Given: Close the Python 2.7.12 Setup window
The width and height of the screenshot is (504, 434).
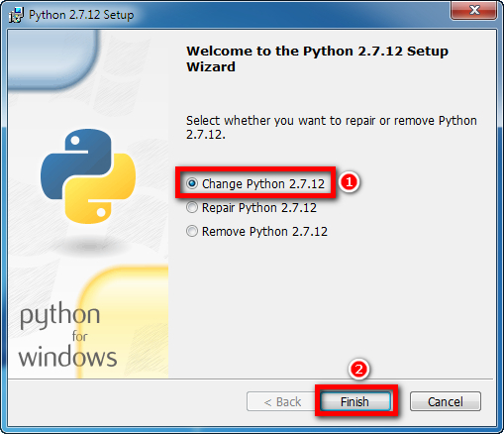Looking at the screenshot, I should tap(474, 10).
